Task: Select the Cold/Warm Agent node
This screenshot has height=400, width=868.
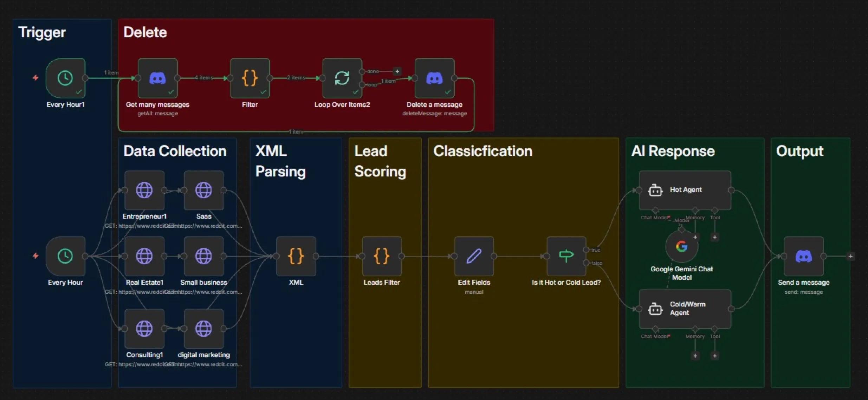Action: (685, 309)
